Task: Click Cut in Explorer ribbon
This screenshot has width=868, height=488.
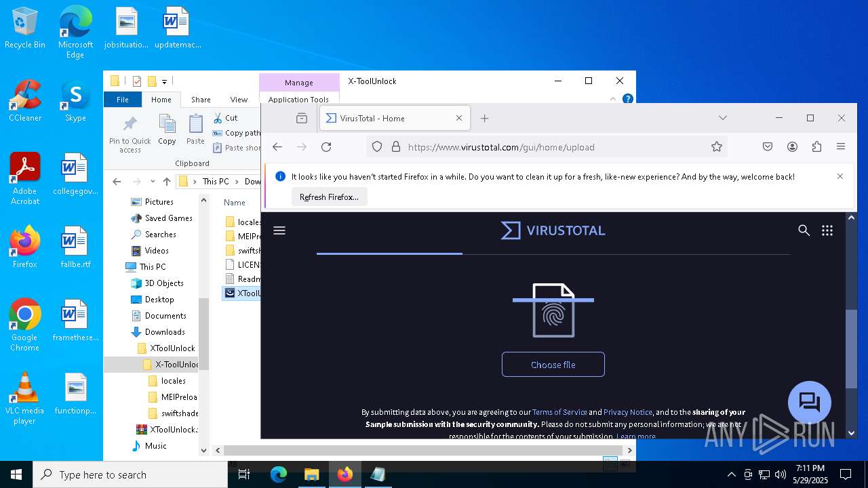Action: tap(225, 118)
